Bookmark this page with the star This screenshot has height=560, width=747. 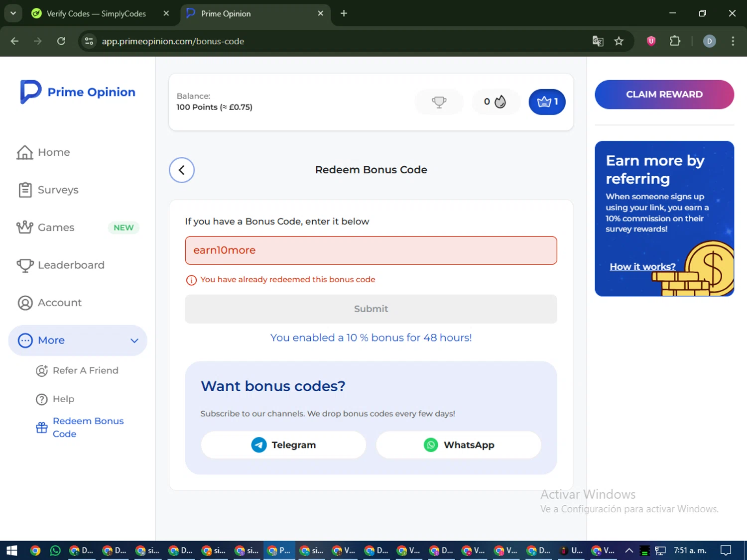619,41
